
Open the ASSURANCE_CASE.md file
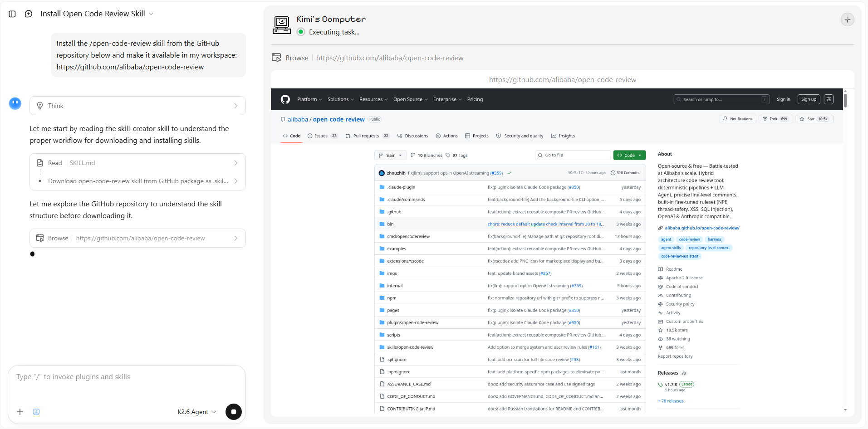409,384
